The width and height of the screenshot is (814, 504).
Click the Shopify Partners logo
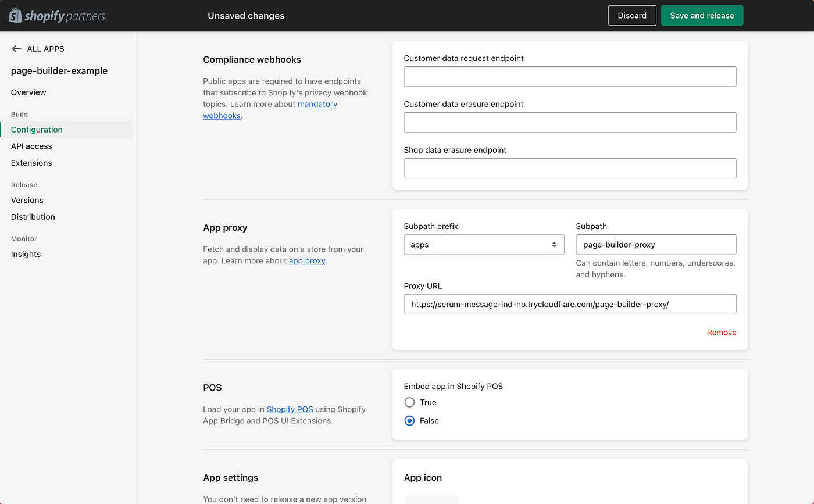coord(57,16)
